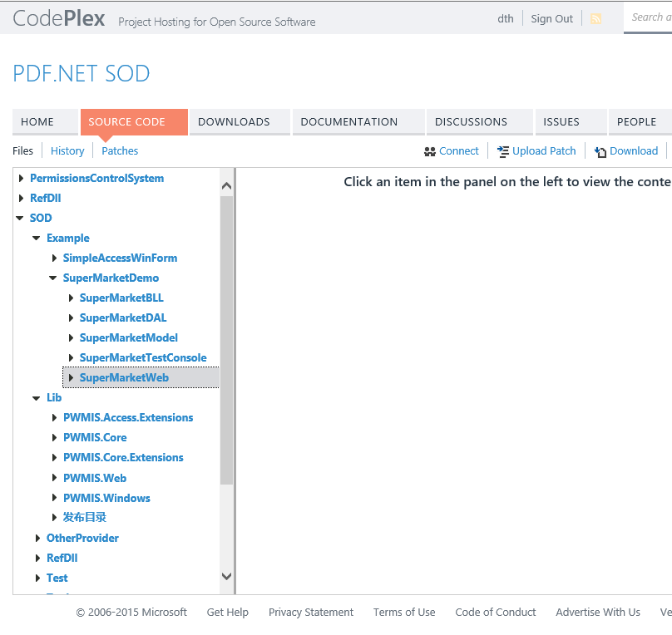Collapse the Example folder arrow

pyautogui.click(x=37, y=238)
